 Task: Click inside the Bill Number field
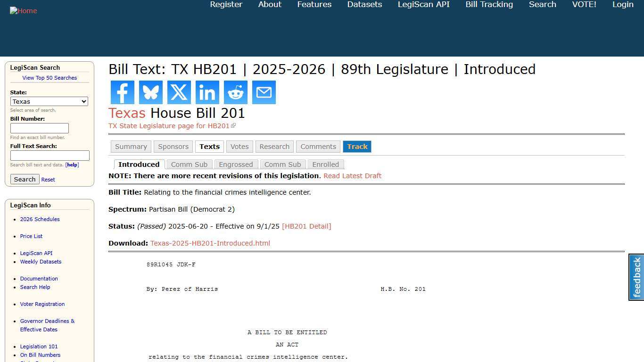tap(39, 128)
